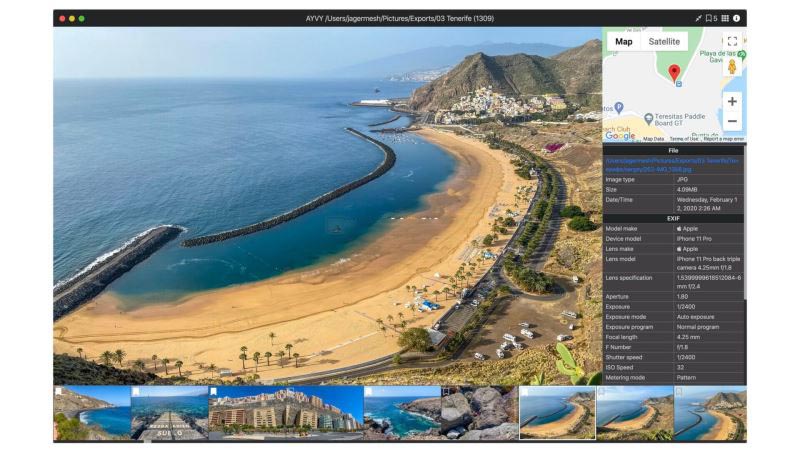Select the boulders close-up thumbnail
Screen dimensions: 800x450
click(480, 413)
